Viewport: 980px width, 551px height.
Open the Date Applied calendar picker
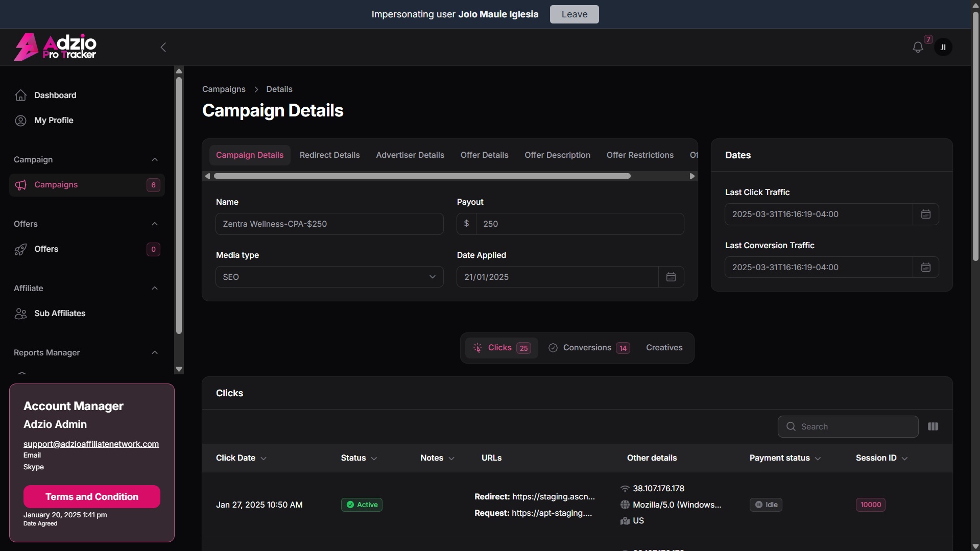[x=671, y=277]
